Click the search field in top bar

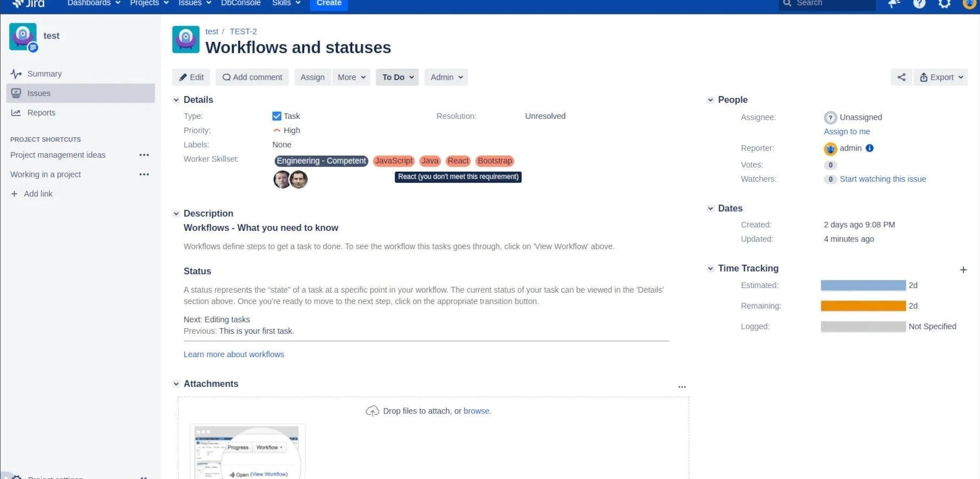pos(827,4)
